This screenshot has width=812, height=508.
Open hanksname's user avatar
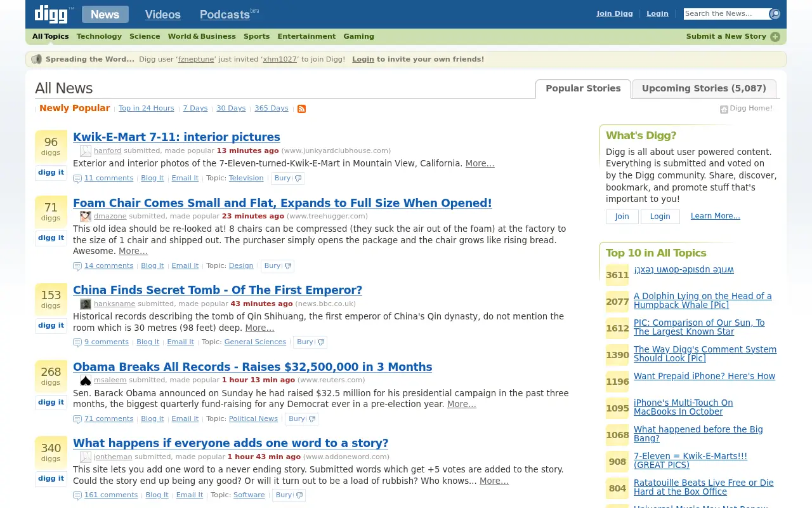[x=85, y=304]
